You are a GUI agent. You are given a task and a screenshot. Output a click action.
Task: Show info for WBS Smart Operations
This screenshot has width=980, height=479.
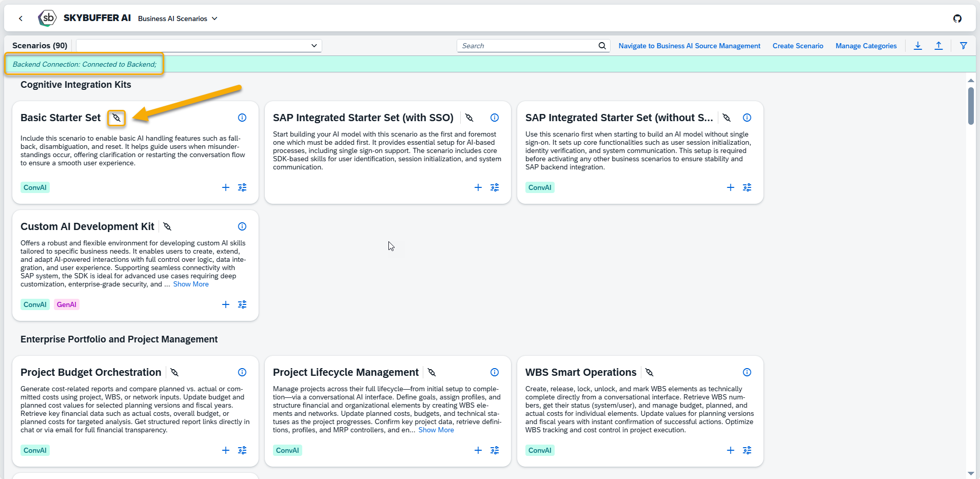tap(747, 372)
